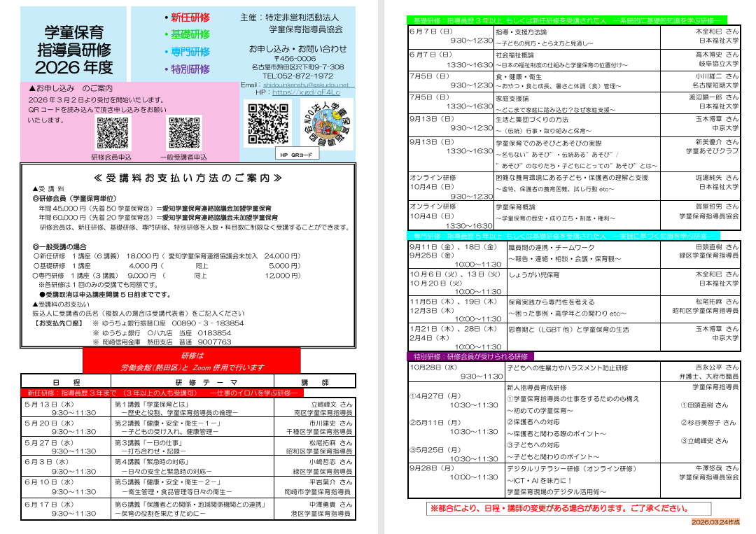Click the 研修会員申込 QR code
756x534 pixels.
(x=113, y=133)
